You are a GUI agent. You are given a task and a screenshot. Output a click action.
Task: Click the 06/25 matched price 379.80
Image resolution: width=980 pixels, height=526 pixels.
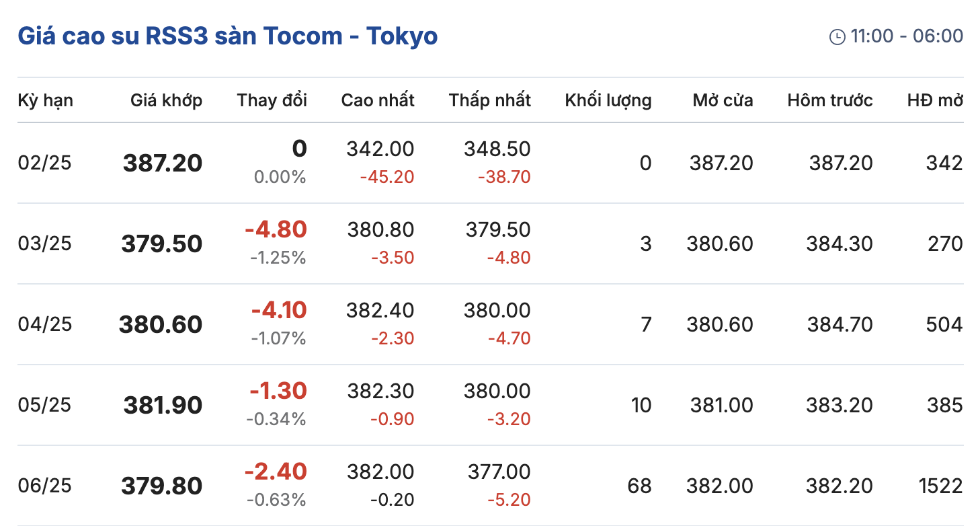[x=162, y=486]
